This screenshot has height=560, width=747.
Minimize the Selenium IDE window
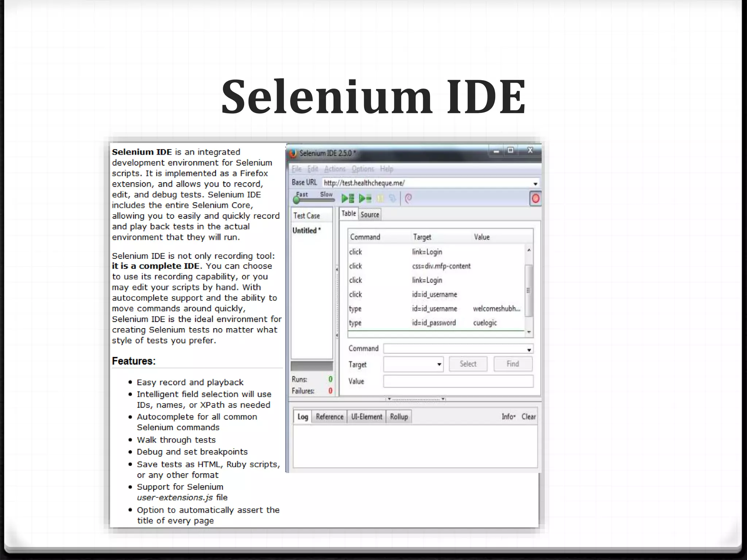click(x=496, y=151)
